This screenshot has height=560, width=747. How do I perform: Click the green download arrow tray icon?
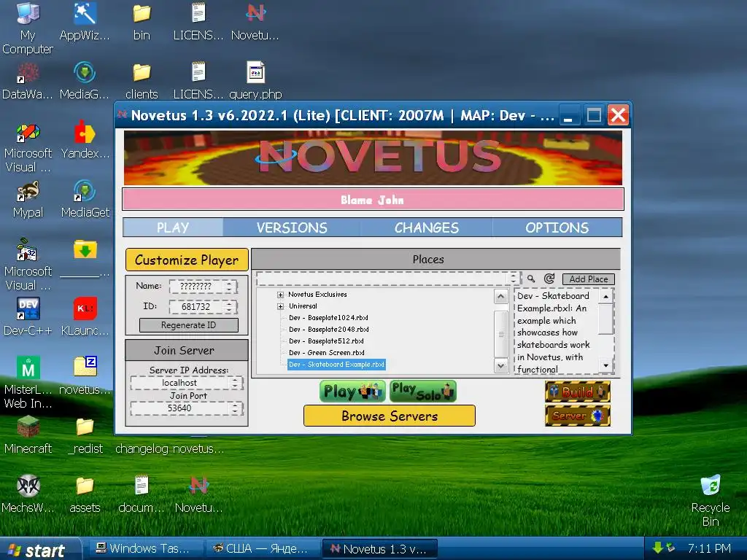[x=658, y=548]
